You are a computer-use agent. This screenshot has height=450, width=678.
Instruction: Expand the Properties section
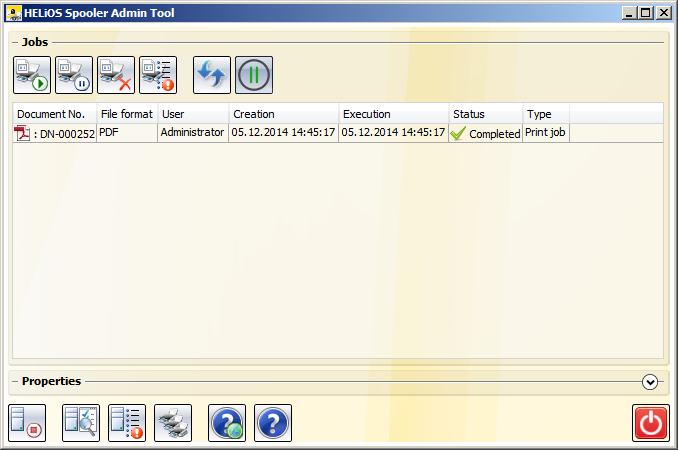tap(650, 382)
